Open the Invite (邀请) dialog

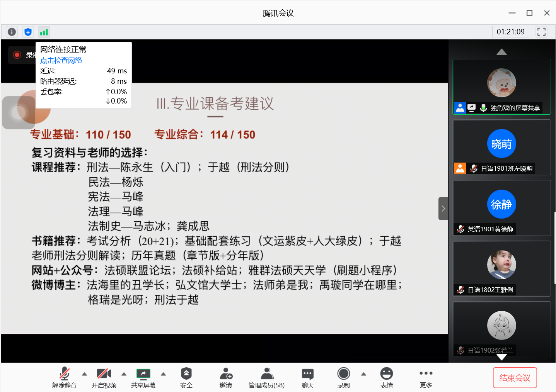226,377
